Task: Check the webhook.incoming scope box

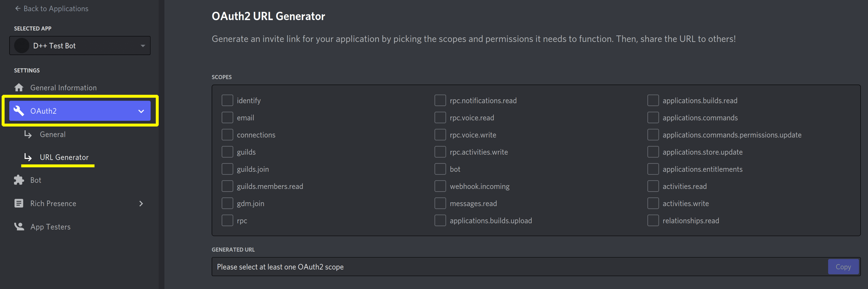Action: pos(440,186)
